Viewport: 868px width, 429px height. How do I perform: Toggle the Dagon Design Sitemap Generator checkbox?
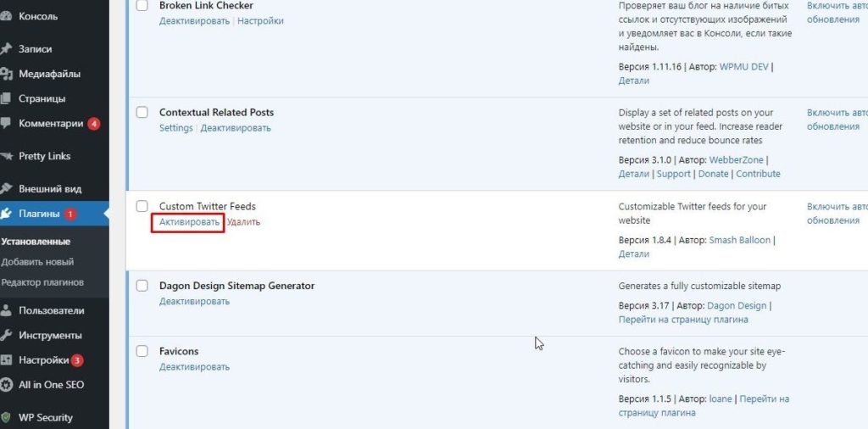(142, 286)
